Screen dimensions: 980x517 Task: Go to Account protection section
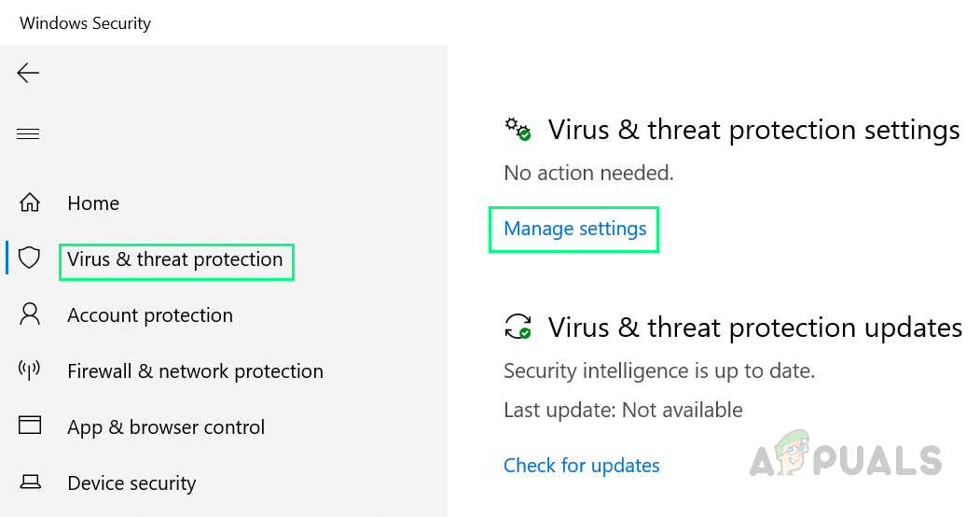pyautogui.click(x=150, y=315)
